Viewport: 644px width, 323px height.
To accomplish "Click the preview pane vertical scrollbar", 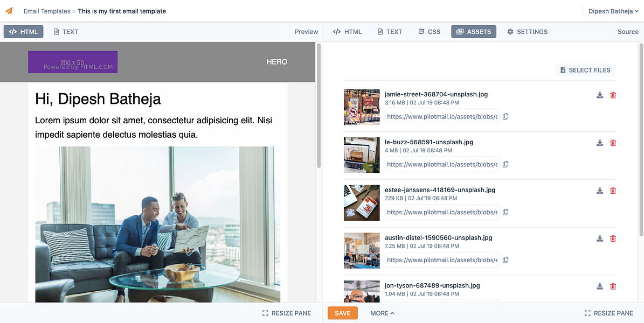I will pyautogui.click(x=318, y=106).
